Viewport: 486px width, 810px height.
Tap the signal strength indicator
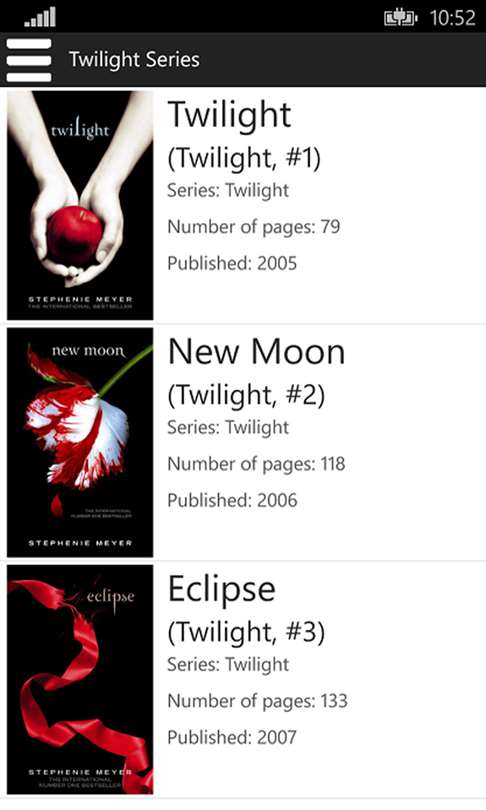point(40,17)
